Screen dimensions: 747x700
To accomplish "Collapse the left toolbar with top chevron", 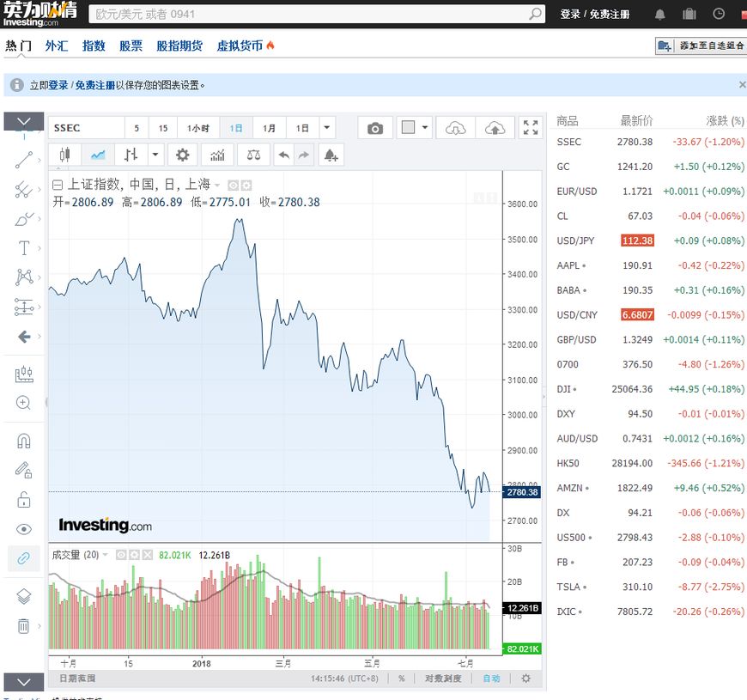I will point(23,121).
